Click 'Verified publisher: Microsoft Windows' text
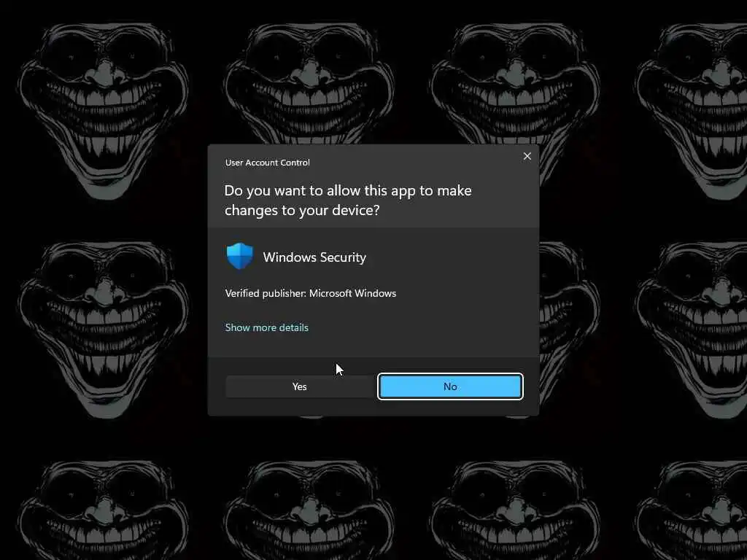 pyautogui.click(x=311, y=293)
